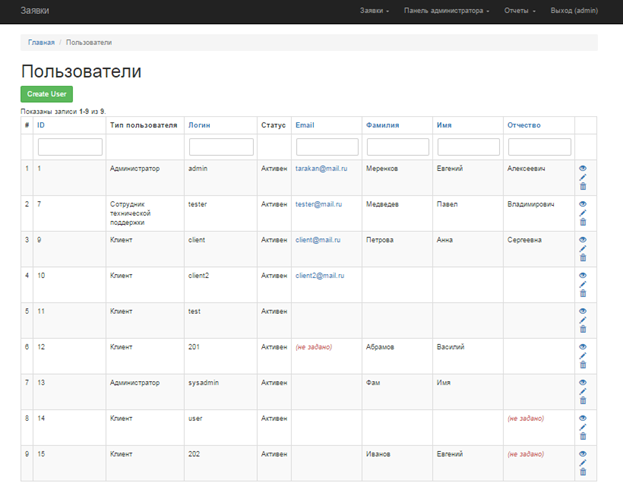
Task: Click the Email filter input field
Action: pyautogui.click(x=327, y=147)
